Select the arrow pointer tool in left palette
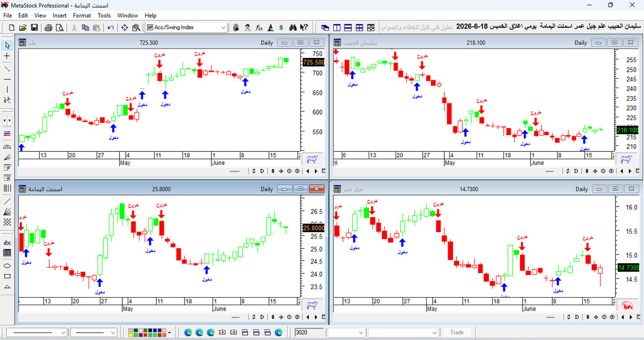The height and width of the screenshot is (340, 644). pos(7,45)
